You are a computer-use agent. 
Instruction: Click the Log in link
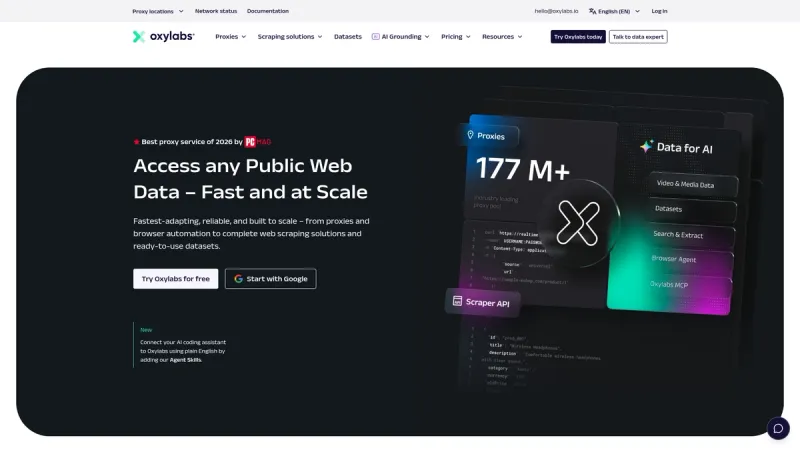point(659,11)
